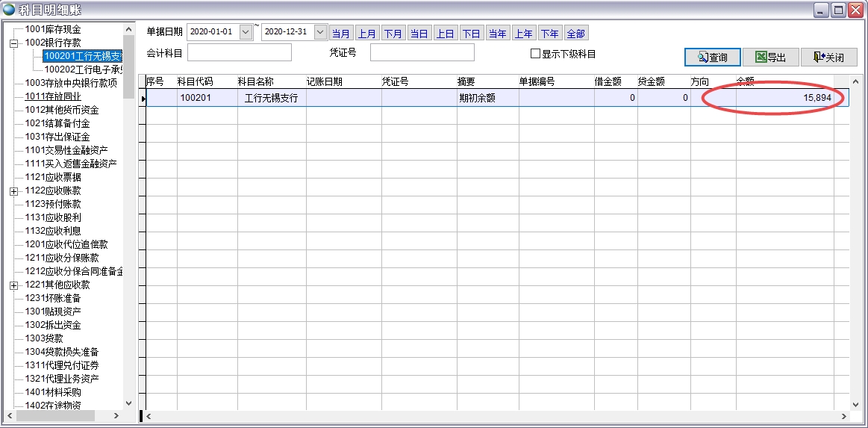Expand the 1122应收账款 tree node
Screen dimensions: 868x428
[x=13, y=191]
